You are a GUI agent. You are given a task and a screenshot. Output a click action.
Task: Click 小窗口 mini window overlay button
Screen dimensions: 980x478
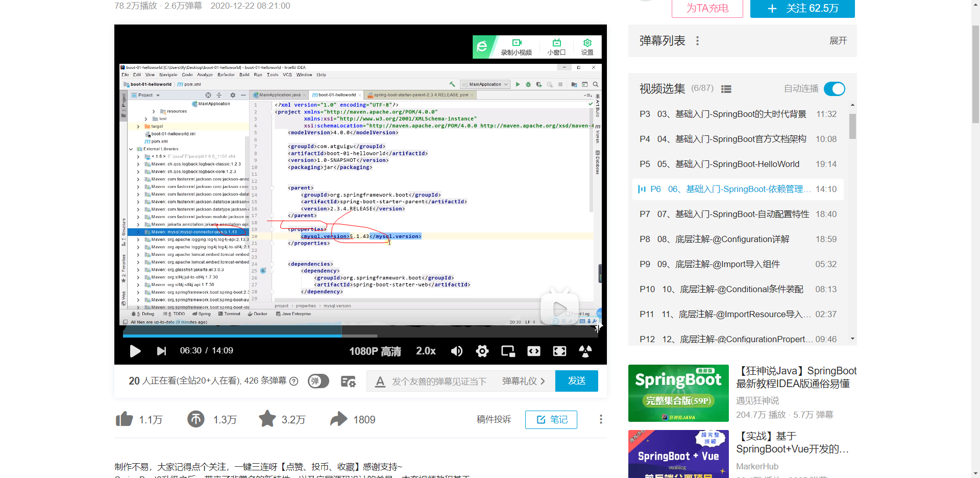pos(556,47)
